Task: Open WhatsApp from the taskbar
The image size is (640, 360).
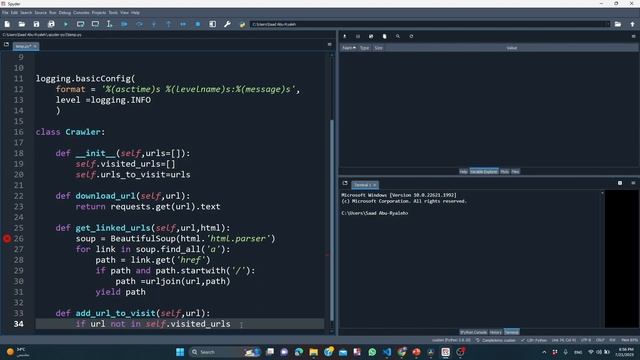Action: coord(372,352)
